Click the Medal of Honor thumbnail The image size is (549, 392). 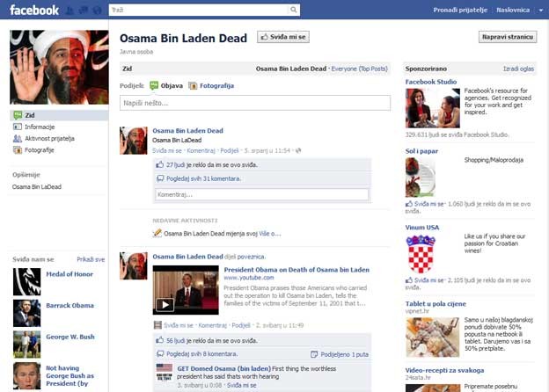(x=27, y=282)
